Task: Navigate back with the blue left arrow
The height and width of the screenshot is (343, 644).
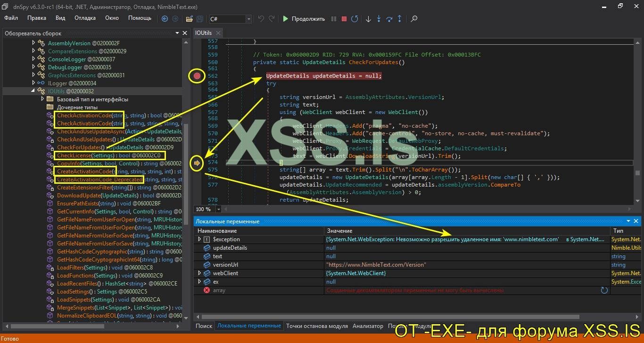Action: (x=165, y=19)
